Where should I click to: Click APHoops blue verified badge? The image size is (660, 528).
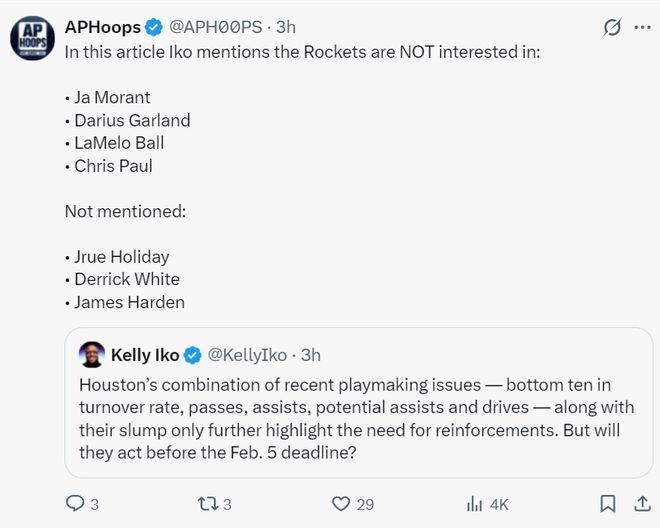154,27
